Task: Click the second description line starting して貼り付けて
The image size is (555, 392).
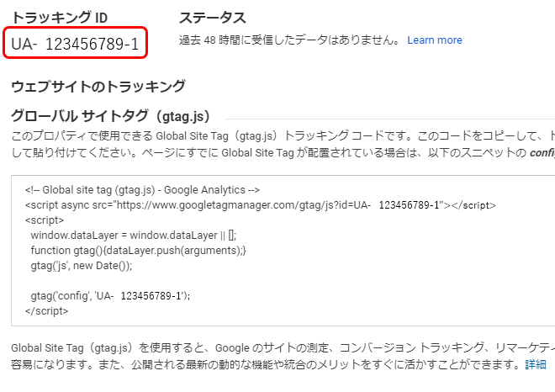Action: click(283, 152)
